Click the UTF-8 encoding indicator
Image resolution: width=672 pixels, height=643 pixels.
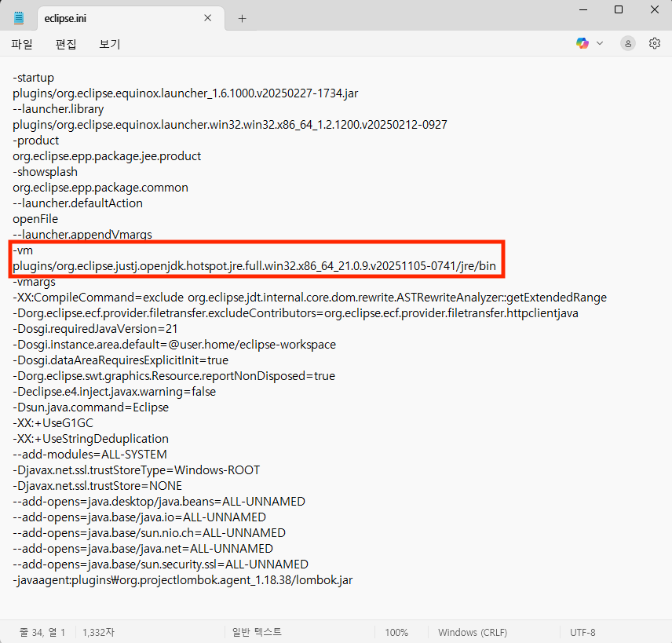[x=583, y=632]
